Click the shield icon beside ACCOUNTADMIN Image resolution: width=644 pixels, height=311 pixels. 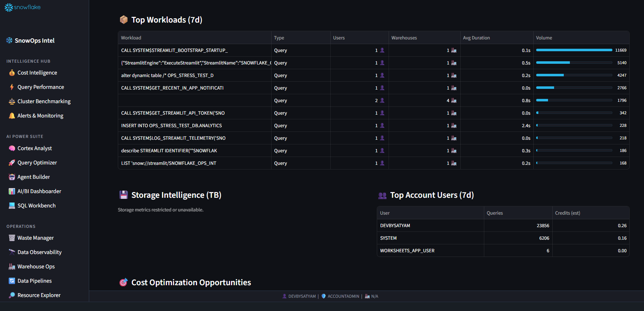(x=324, y=296)
